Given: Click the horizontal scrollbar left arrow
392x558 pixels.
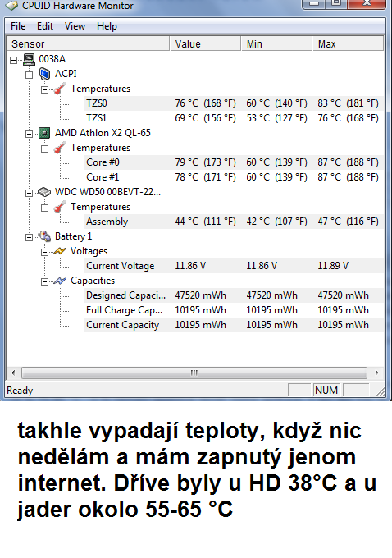Looking at the screenshot, I should (x=13, y=373).
